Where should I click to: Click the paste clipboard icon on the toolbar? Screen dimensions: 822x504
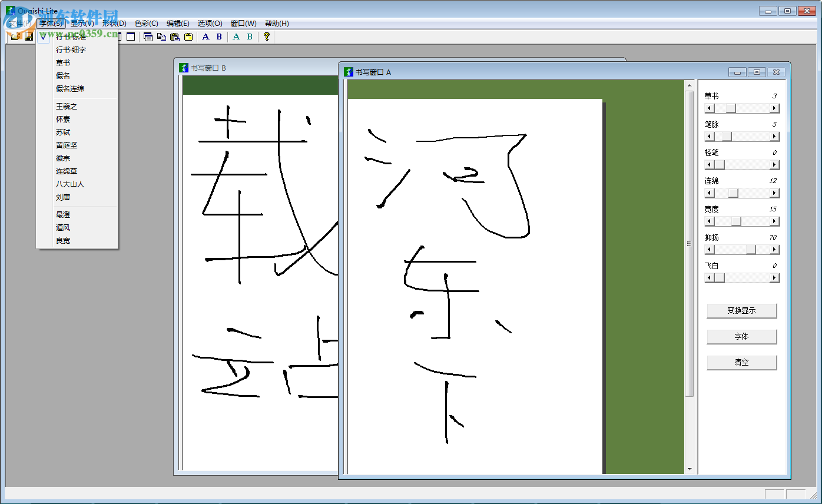tap(174, 37)
